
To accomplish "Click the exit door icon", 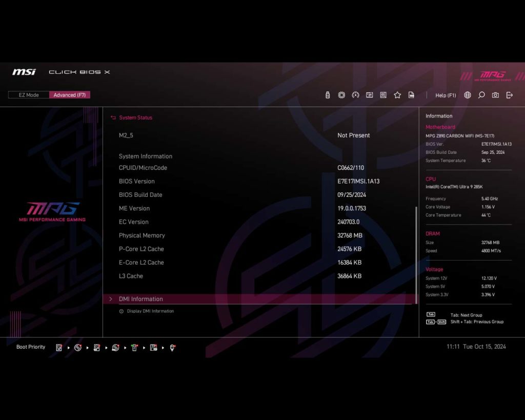I will [509, 95].
